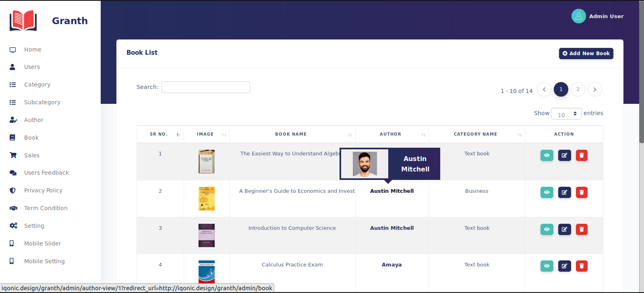Sort by SR NO. column
The width and height of the screenshot is (644, 293).
(160, 134)
